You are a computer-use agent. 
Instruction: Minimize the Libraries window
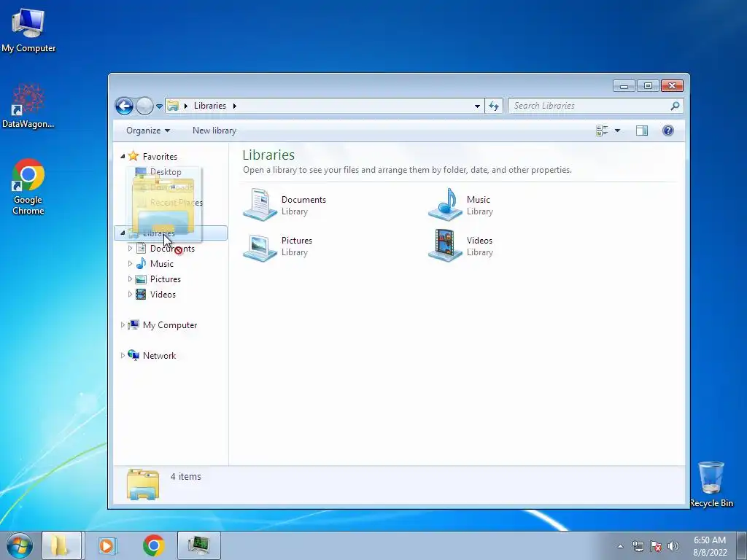(624, 86)
